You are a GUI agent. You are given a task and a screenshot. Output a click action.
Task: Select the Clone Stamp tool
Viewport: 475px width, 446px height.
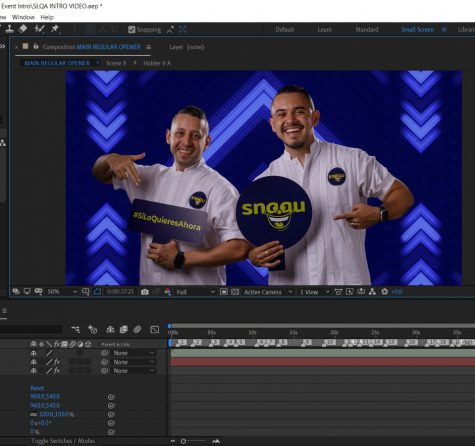[10, 29]
